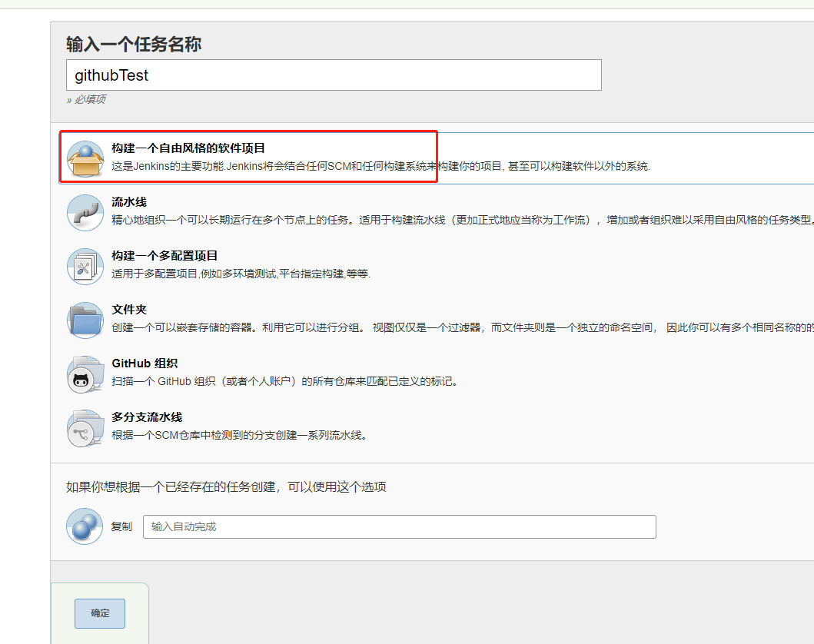Viewport: 814px width, 644px height.
Task: Click the 输入自动完成 copy-from field
Action: point(399,526)
